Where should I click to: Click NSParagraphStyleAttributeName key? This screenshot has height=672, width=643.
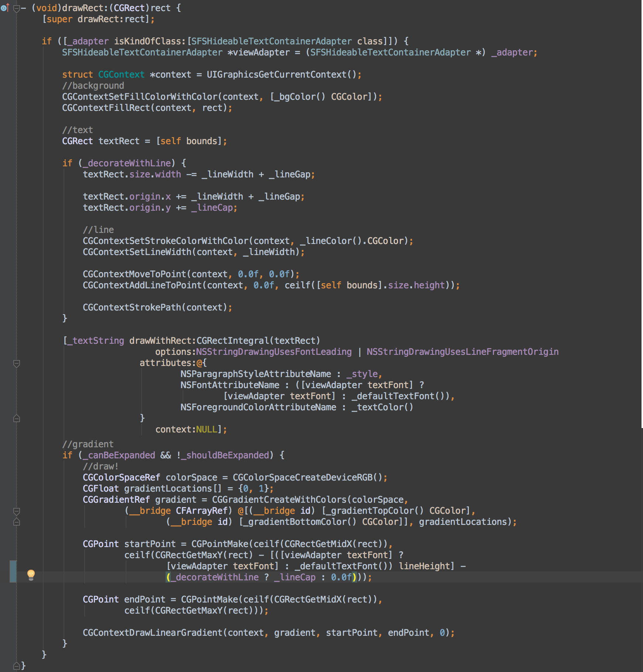(x=256, y=374)
